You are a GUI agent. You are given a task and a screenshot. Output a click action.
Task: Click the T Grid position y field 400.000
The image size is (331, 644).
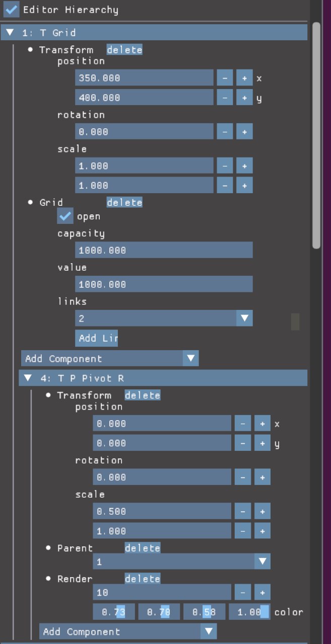[145, 97]
